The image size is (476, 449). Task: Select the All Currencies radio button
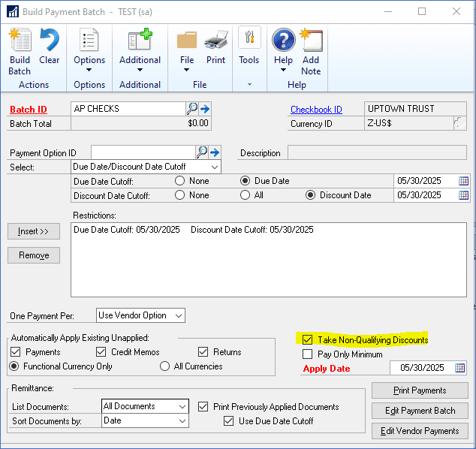pyautogui.click(x=165, y=366)
